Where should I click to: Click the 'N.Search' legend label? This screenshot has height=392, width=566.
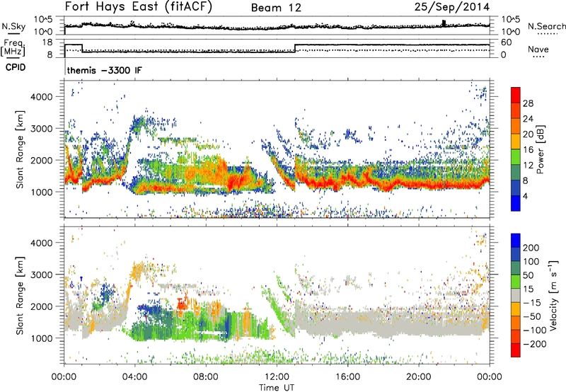(546, 26)
